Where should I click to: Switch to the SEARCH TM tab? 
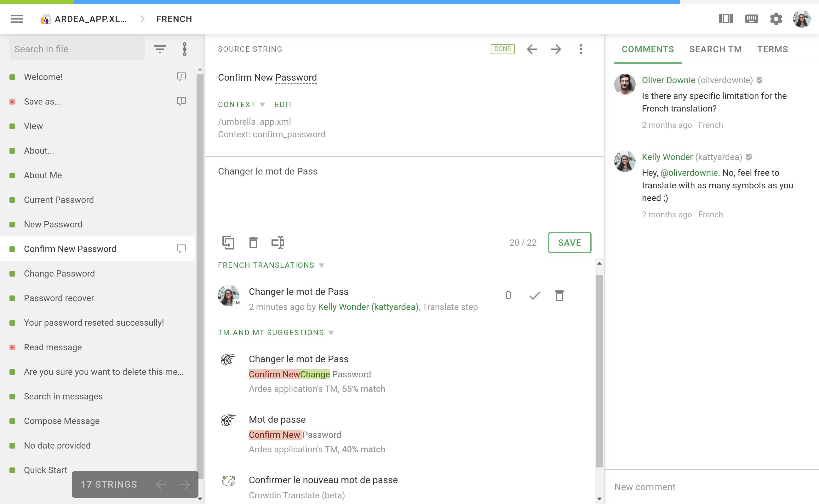(x=715, y=49)
